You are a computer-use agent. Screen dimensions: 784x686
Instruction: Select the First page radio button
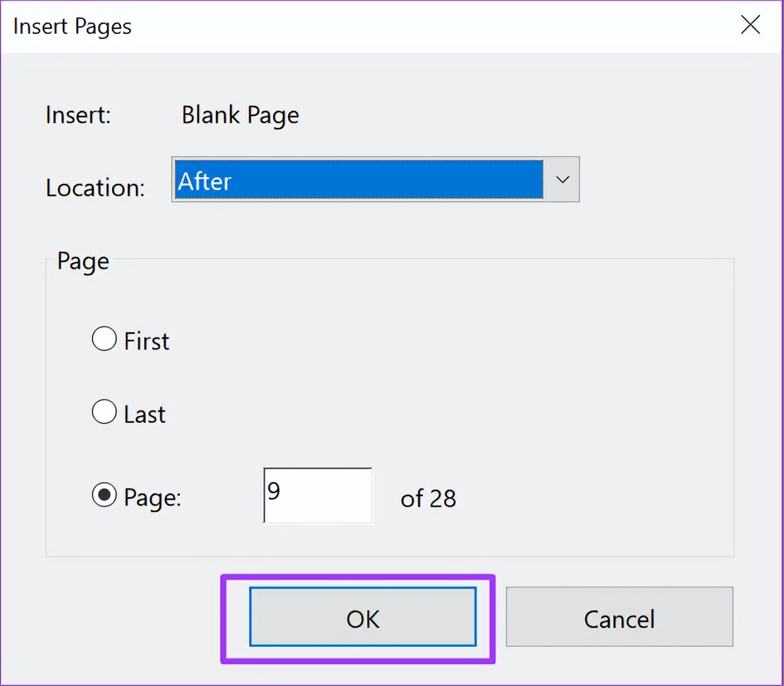[104, 339]
